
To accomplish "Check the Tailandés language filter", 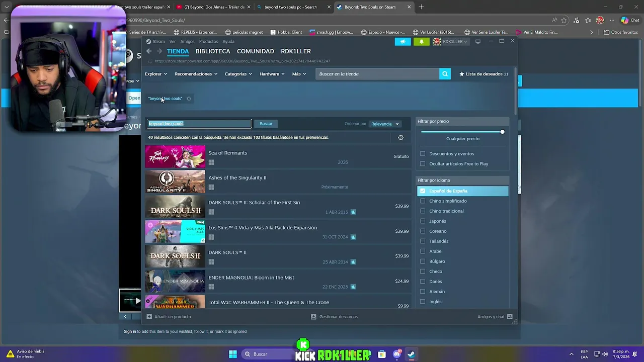I will tap(423, 241).
